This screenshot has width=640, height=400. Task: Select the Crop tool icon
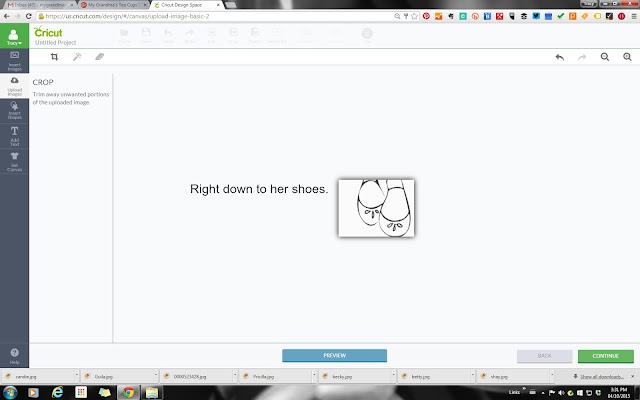point(54,57)
